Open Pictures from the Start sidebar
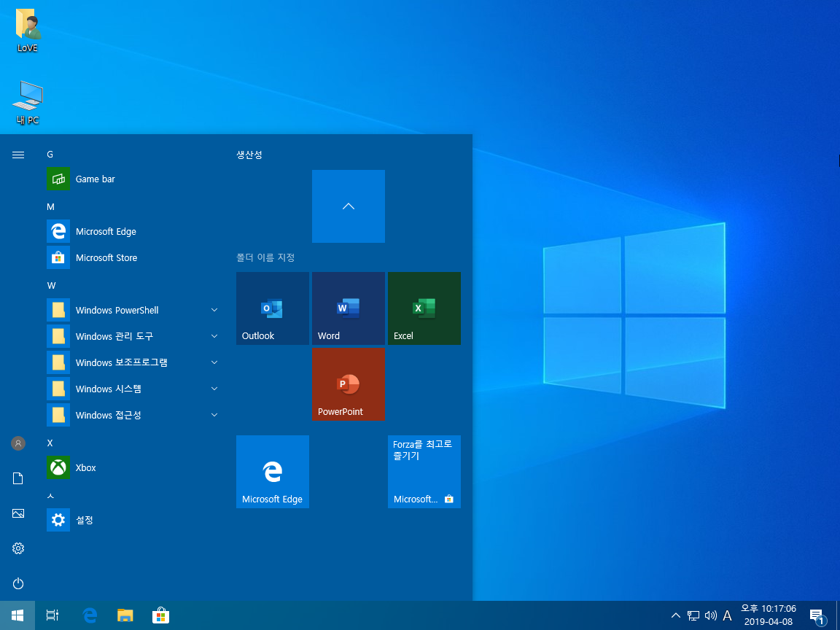Viewport: 840px width, 630px height. coord(18,514)
